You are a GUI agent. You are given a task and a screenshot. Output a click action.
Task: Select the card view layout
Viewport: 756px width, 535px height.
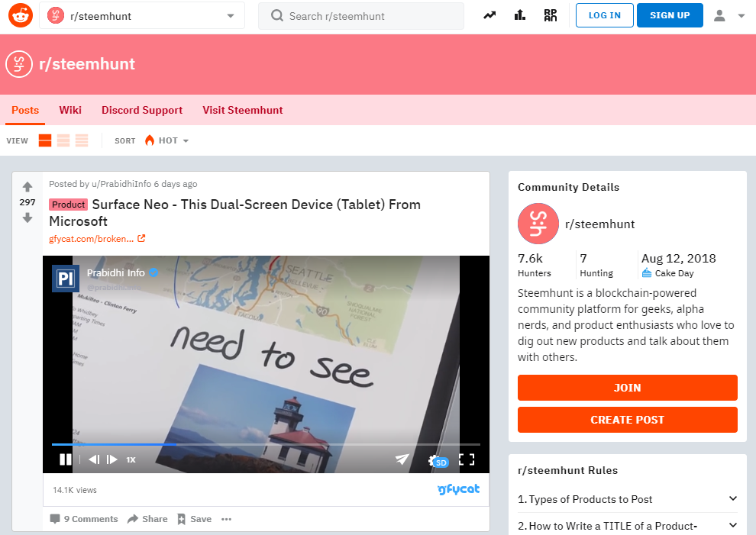tap(45, 140)
